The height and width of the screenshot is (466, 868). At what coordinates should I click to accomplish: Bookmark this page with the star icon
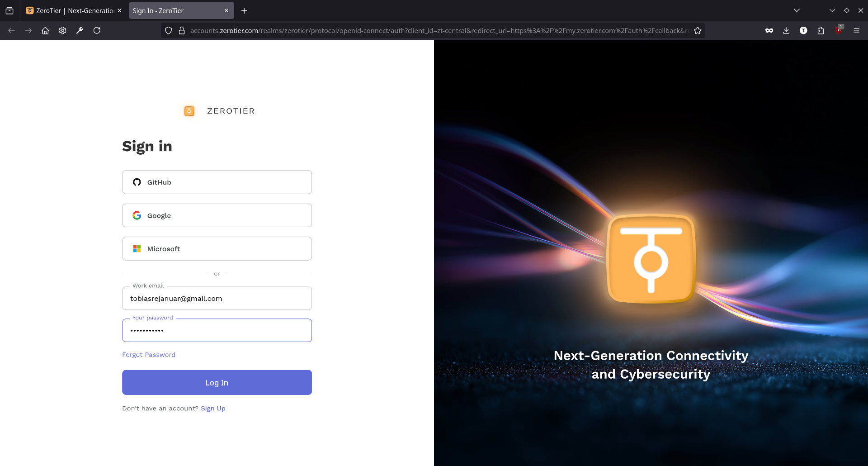point(698,30)
